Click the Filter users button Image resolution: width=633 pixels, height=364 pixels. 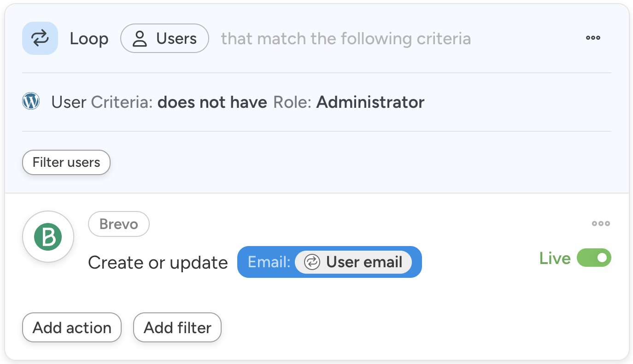66,162
